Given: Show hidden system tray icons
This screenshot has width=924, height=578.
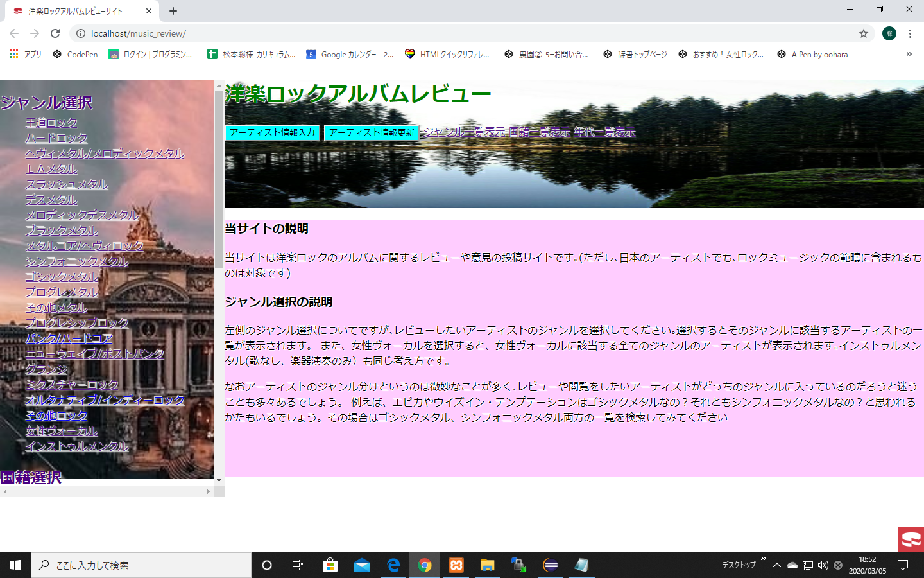Looking at the screenshot, I should (x=776, y=565).
